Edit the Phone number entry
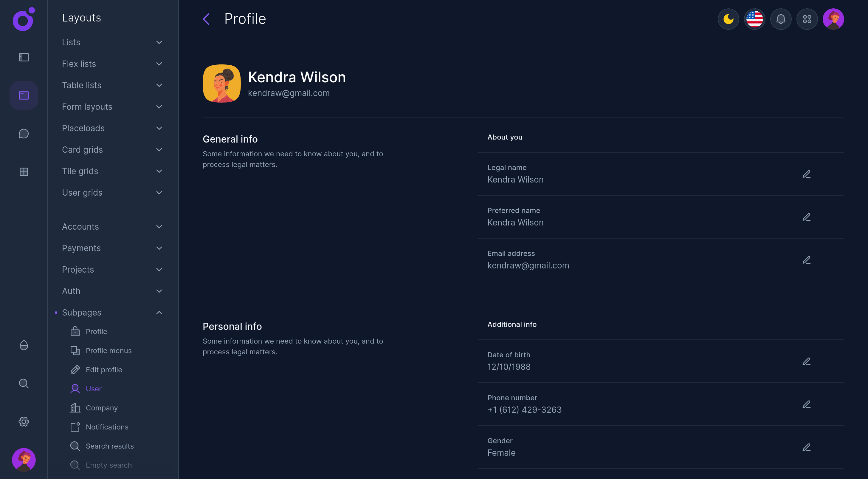 806,404
